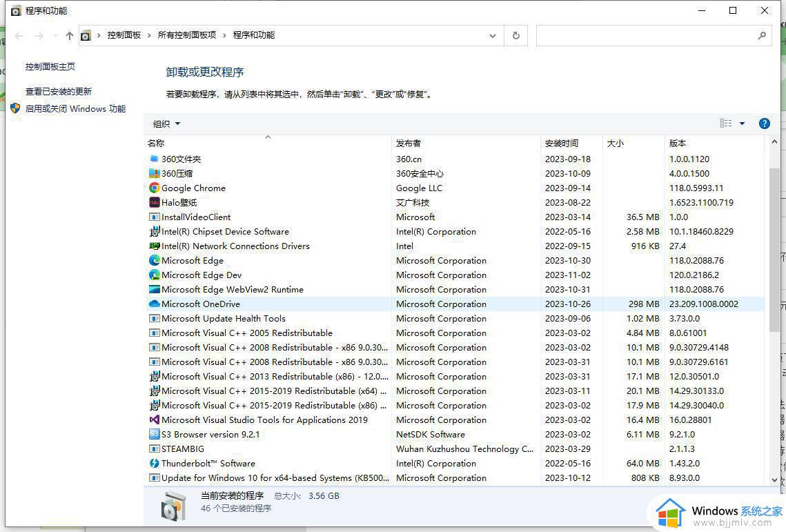
Task: Click the Google Chrome icon
Action: (155, 188)
